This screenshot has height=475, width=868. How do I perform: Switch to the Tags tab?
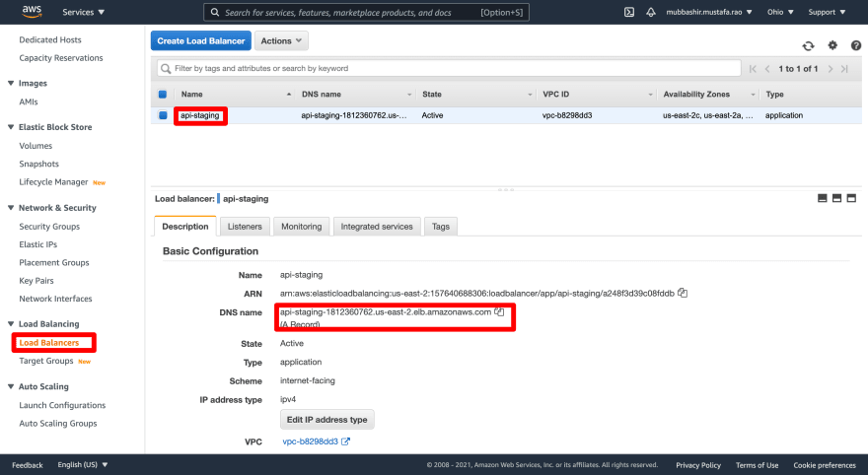coord(441,226)
